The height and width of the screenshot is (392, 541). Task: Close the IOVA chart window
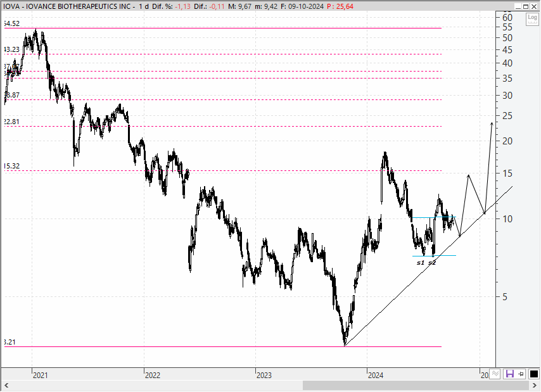[534, 6]
